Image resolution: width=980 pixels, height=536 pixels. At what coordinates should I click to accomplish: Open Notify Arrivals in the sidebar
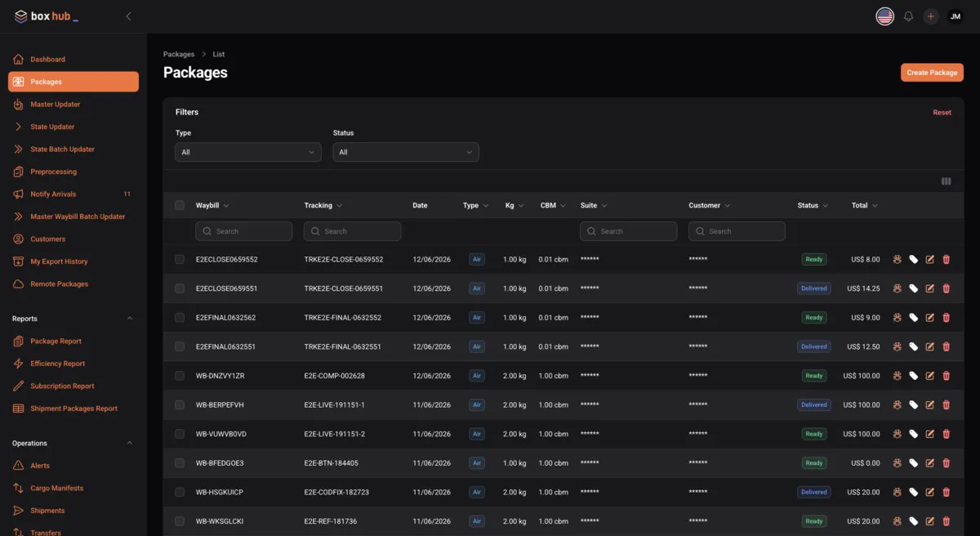(73, 194)
